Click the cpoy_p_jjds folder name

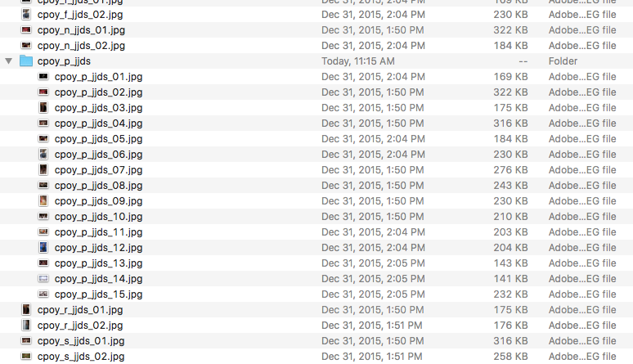(64, 61)
